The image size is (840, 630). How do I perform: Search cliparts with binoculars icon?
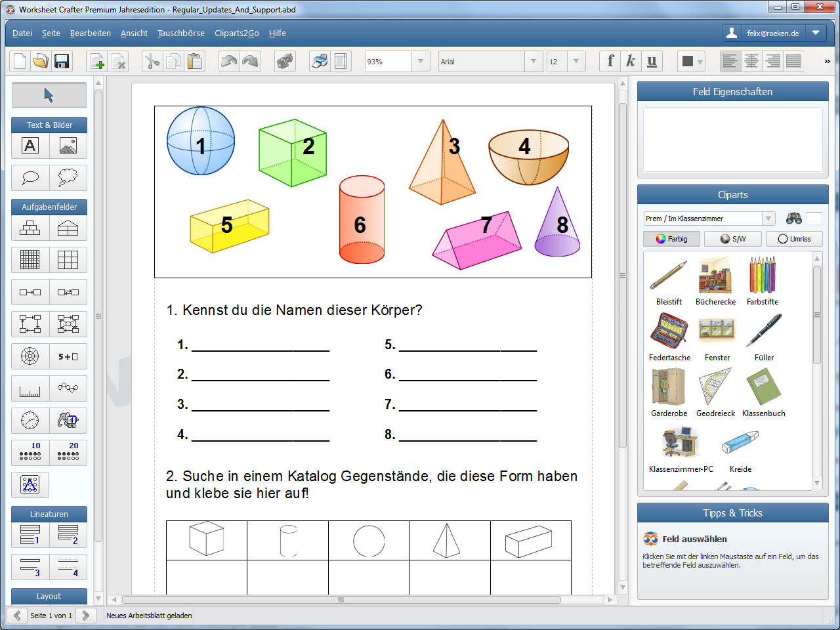point(794,219)
